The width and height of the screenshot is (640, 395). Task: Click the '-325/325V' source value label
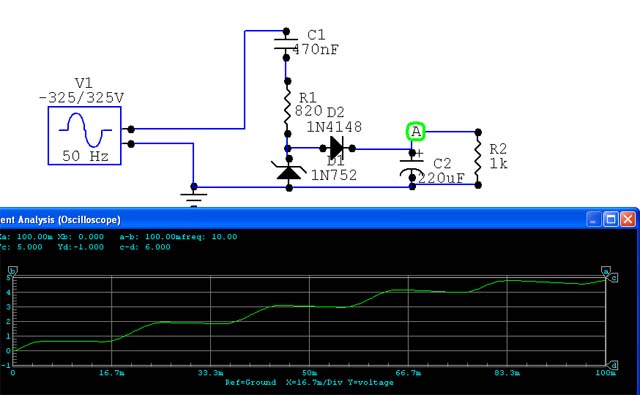pos(82,98)
